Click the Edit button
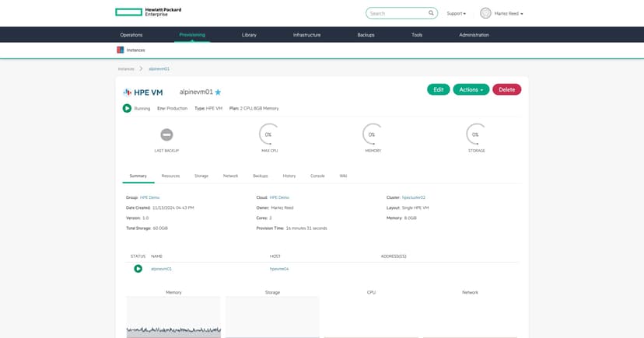 pos(439,89)
